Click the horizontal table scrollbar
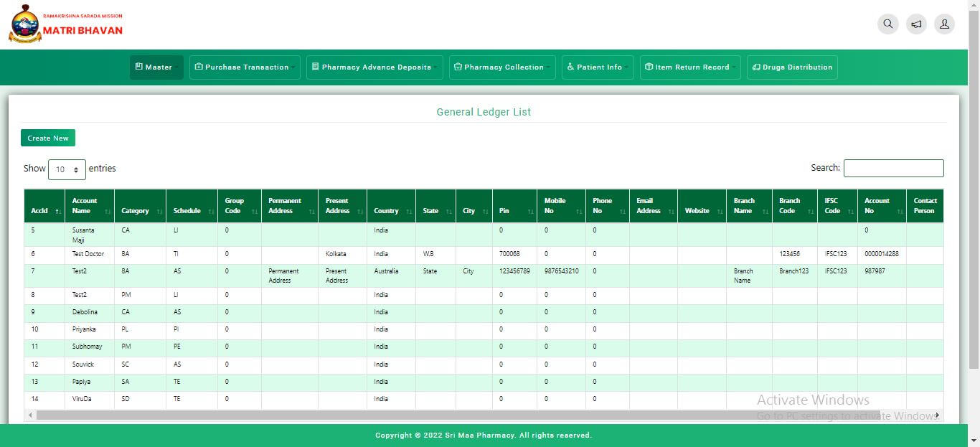980x447 pixels. (458, 415)
